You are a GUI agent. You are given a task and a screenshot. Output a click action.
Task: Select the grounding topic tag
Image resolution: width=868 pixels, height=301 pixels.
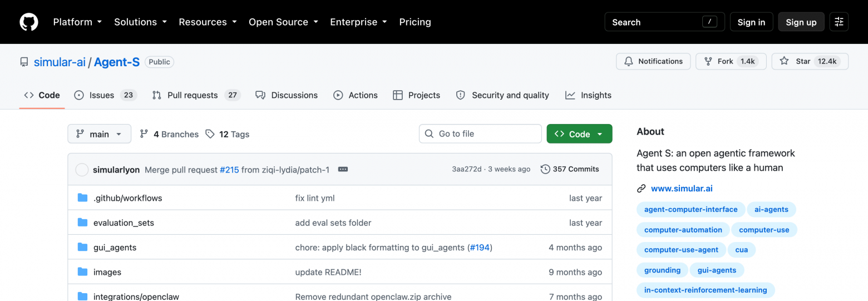pyautogui.click(x=662, y=270)
